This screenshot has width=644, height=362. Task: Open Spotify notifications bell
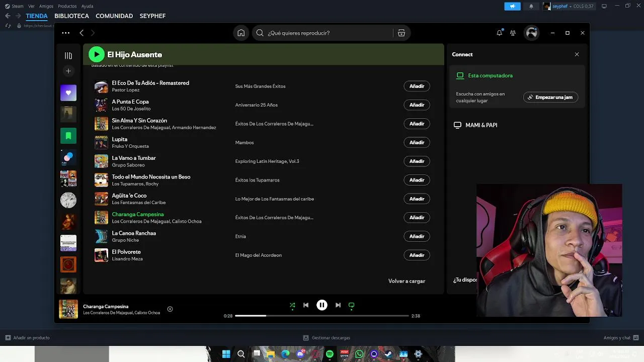coord(499,33)
